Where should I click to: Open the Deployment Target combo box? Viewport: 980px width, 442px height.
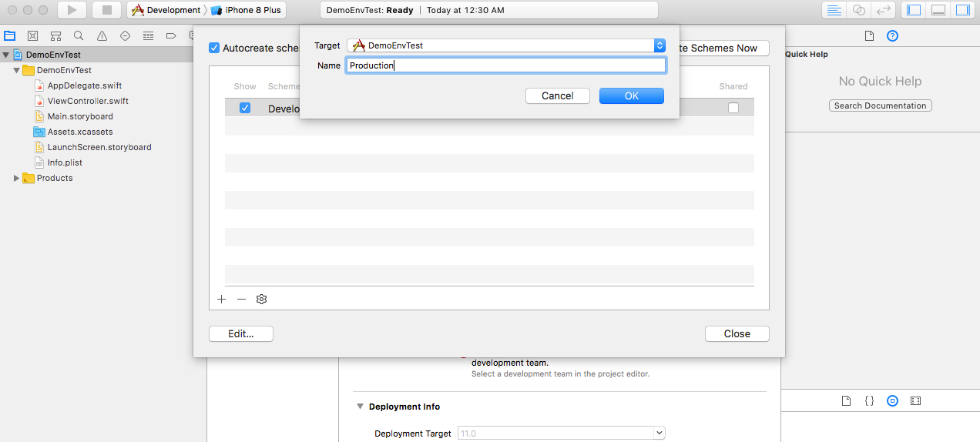[x=562, y=434]
